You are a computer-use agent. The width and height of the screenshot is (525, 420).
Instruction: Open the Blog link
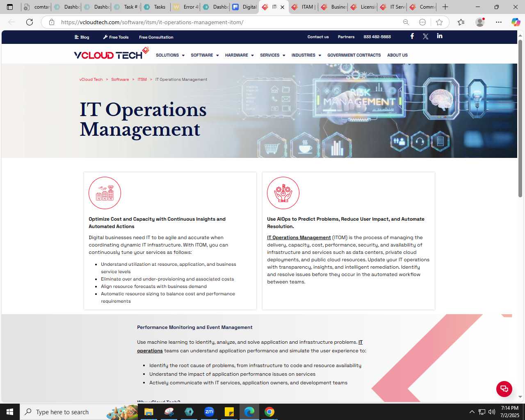click(82, 37)
